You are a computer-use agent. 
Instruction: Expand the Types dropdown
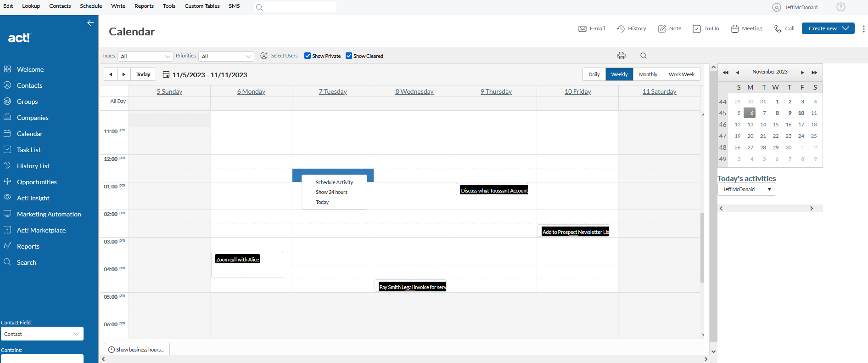point(146,56)
